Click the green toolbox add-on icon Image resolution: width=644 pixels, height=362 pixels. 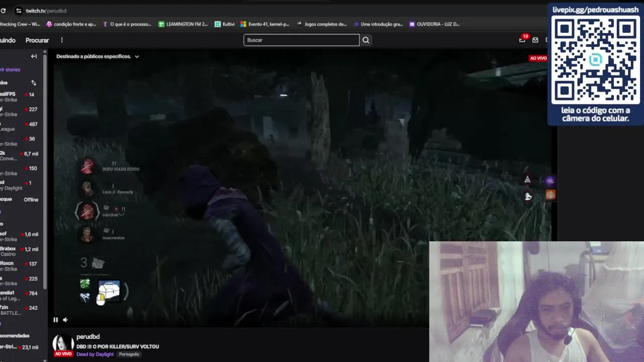[85, 284]
